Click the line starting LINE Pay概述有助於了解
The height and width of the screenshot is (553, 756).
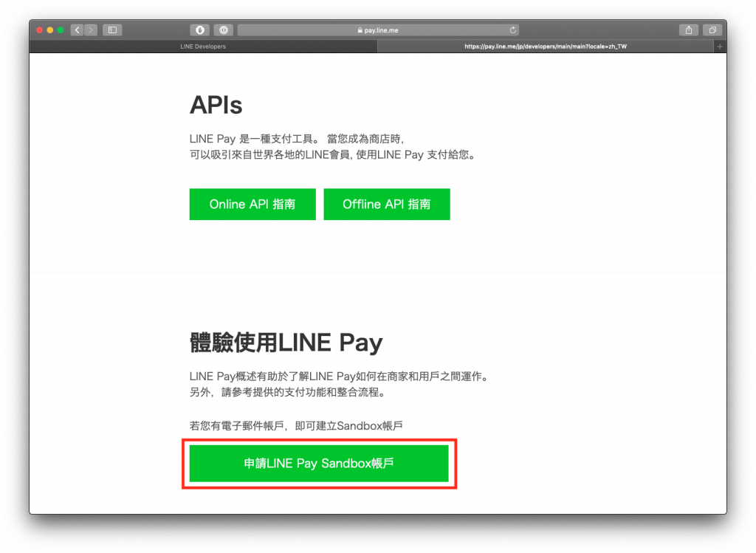point(339,377)
